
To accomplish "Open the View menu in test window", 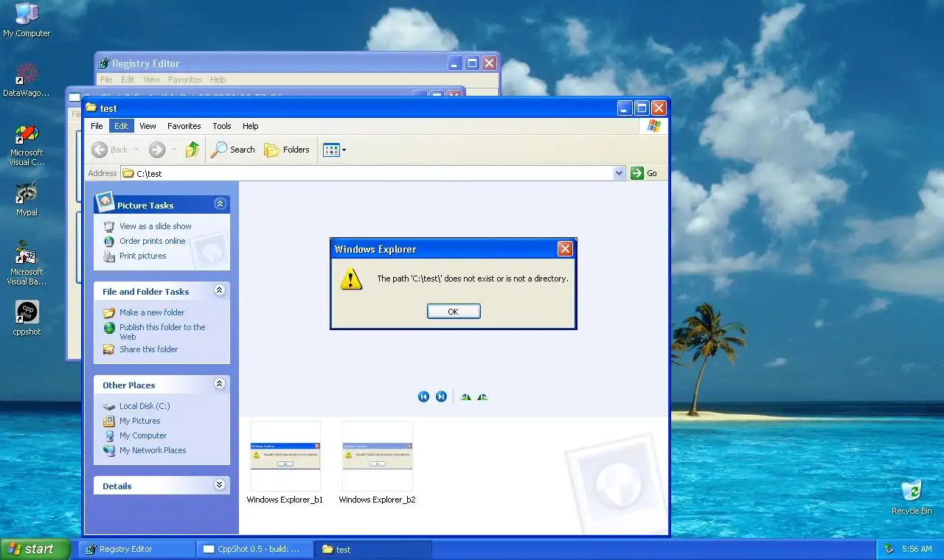I will coord(147,126).
